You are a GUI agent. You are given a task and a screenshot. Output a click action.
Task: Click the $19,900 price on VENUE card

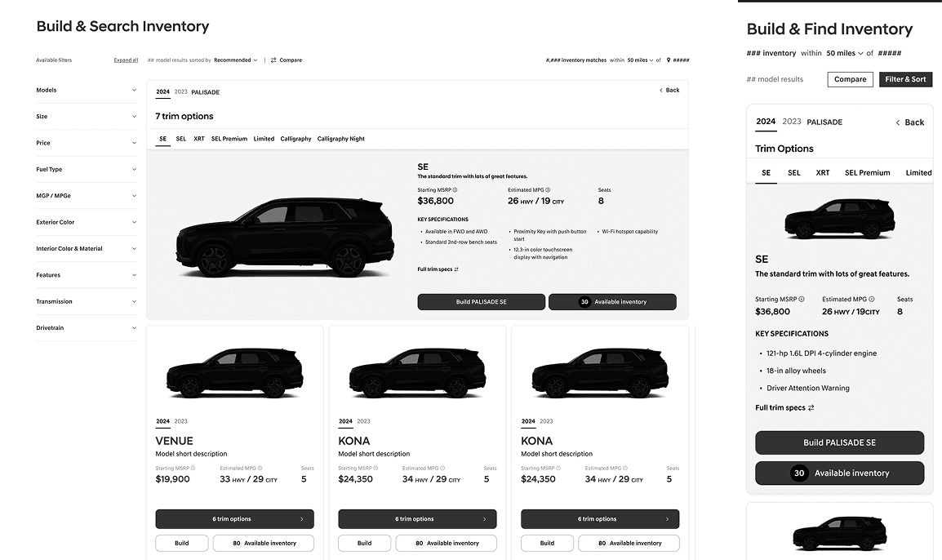(x=172, y=479)
